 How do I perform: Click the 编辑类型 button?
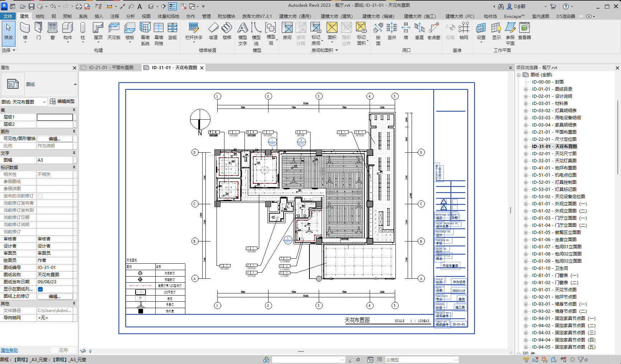point(62,101)
